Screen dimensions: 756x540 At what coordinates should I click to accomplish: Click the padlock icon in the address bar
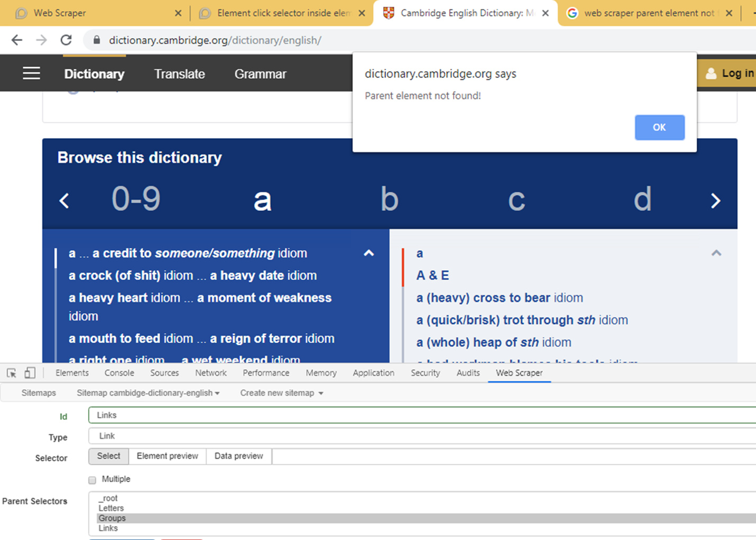click(96, 40)
